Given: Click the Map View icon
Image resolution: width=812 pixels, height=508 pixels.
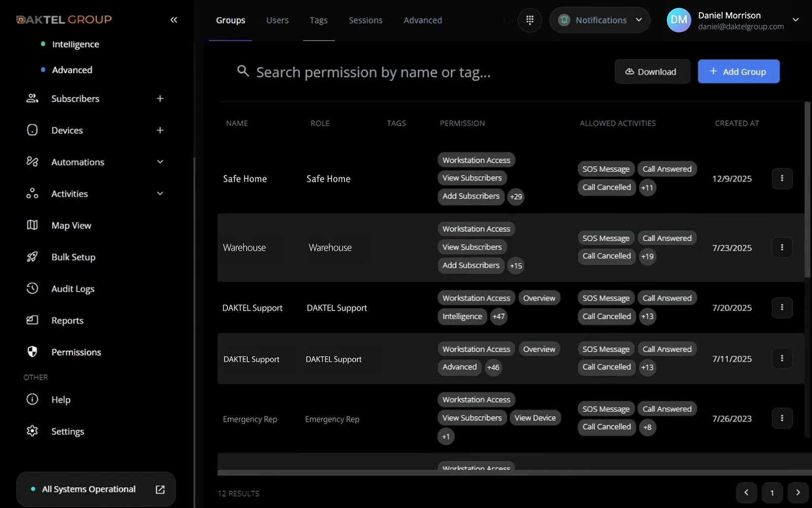Looking at the screenshot, I should [32, 225].
